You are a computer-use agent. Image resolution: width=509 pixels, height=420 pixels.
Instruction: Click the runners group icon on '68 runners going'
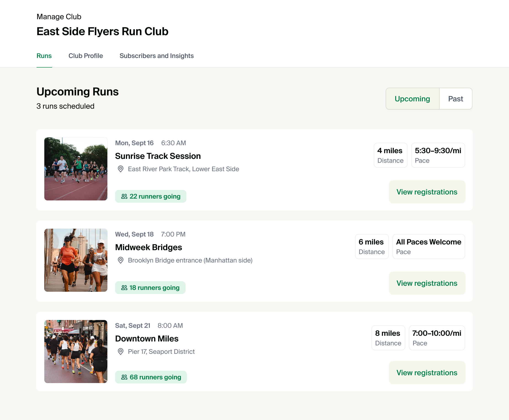tap(125, 377)
